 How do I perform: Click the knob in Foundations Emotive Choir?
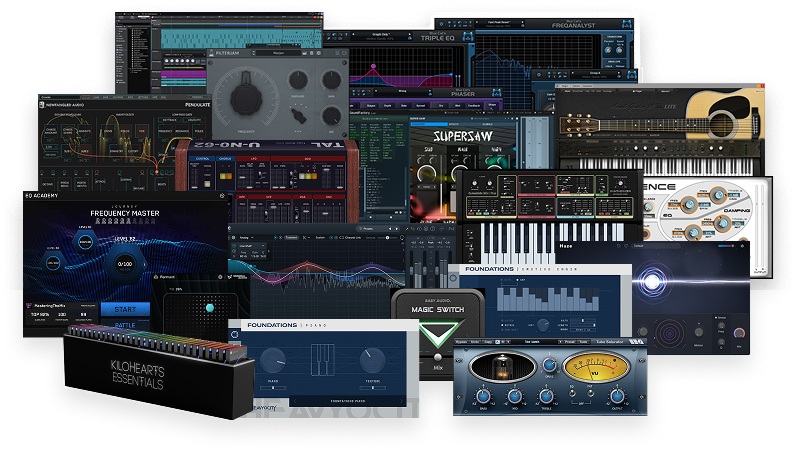[x=543, y=324]
